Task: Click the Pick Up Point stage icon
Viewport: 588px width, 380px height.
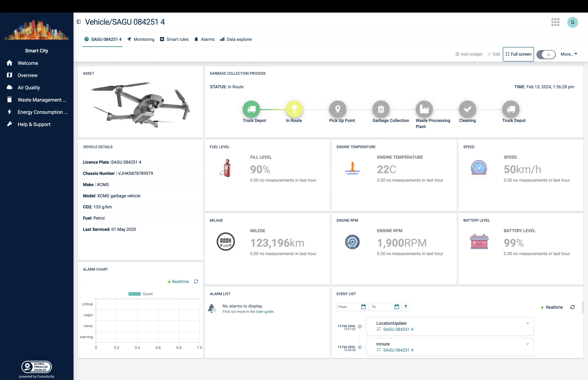Action: pos(338,109)
